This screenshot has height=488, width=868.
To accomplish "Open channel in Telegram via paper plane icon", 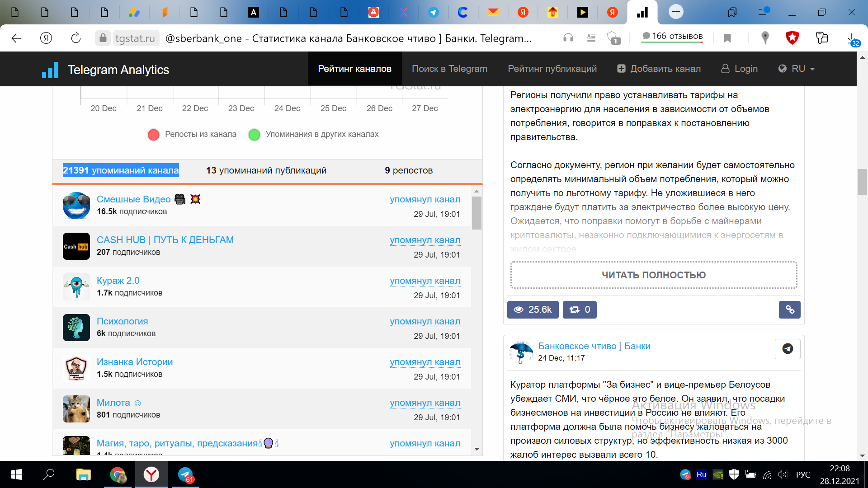I will coord(787,349).
